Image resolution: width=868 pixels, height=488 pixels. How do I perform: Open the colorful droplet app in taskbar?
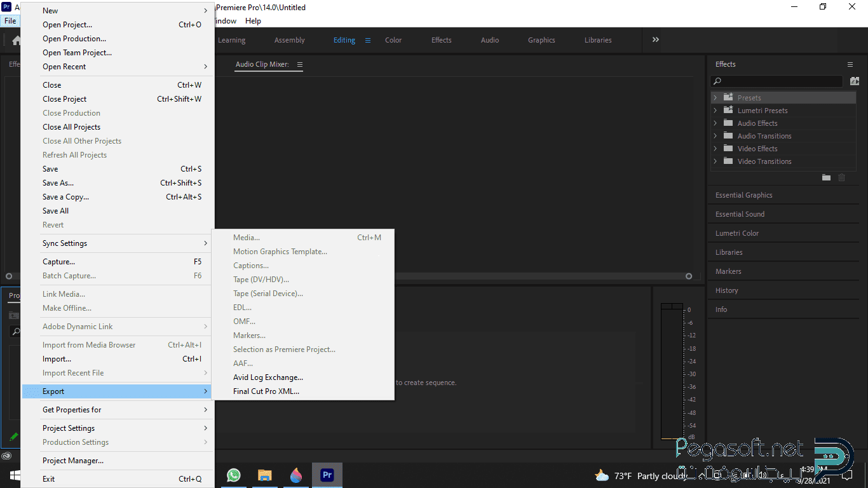(x=296, y=475)
